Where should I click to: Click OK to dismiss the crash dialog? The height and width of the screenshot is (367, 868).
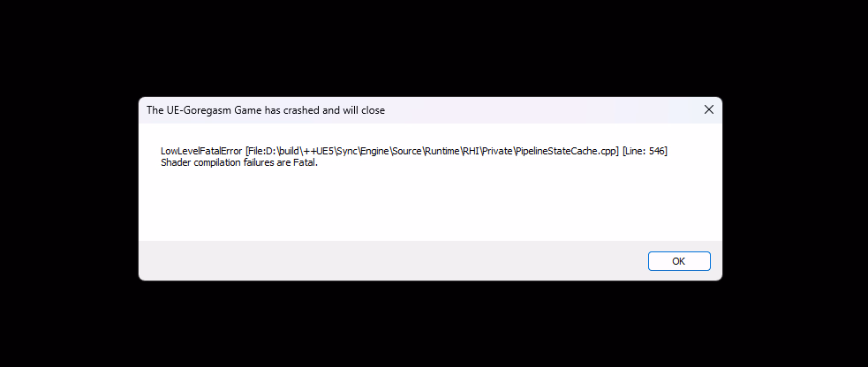pyautogui.click(x=679, y=261)
